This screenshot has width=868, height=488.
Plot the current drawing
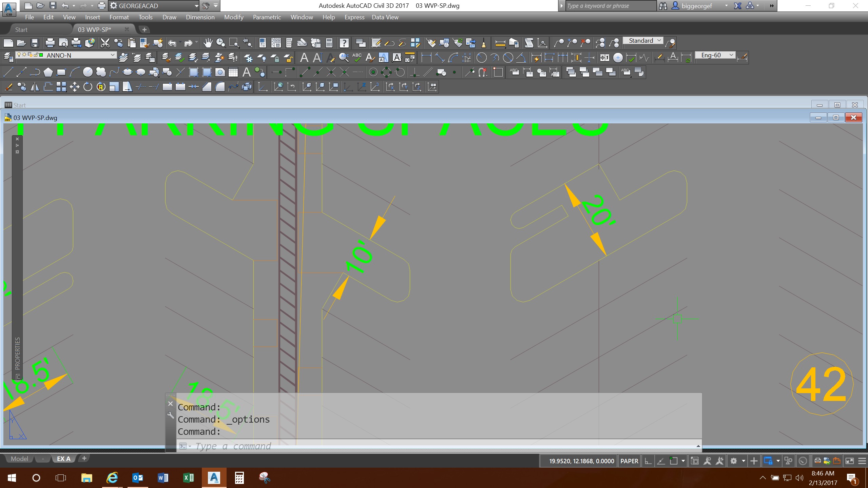click(50, 43)
